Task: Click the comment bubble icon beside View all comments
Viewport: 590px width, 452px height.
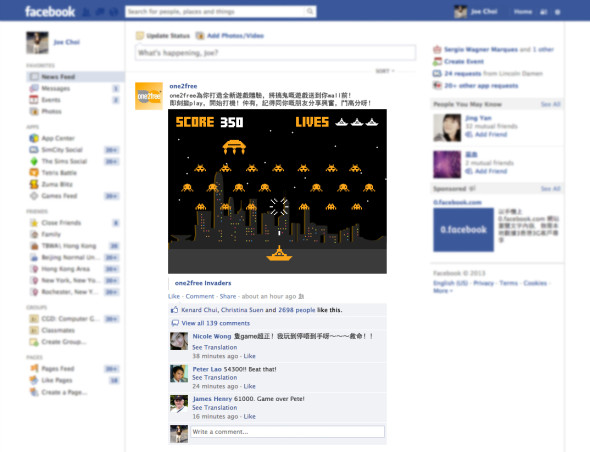Action: pyautogui.click(x=175, y=323)
